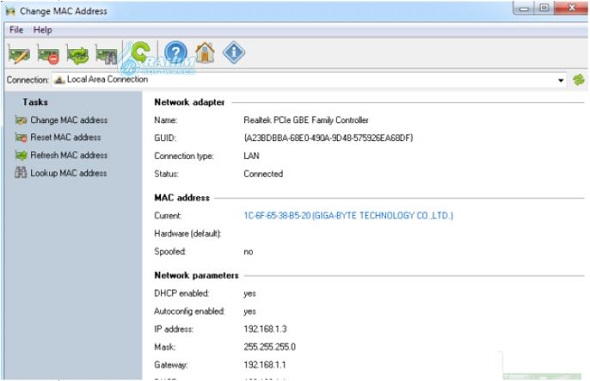Click the current MAC address 1C-6F-65-38-B5-20 link
This screenshot has width=590, height=381.
(348, 216)
